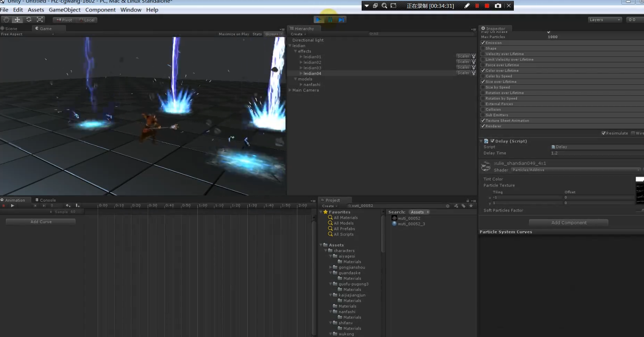The width and height of the screenshot is (644, 337).
Task: Open the Search scope Assets dropdown
Action: 420,212
